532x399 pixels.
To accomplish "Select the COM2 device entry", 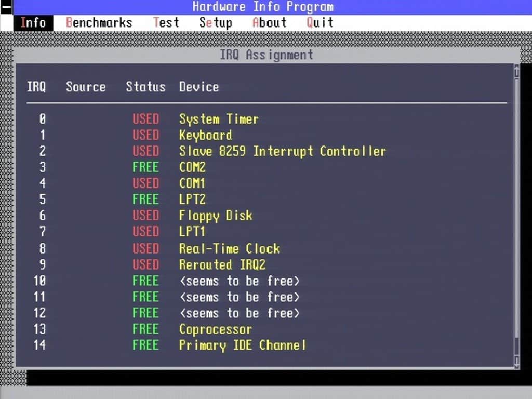I will point(192,167).
